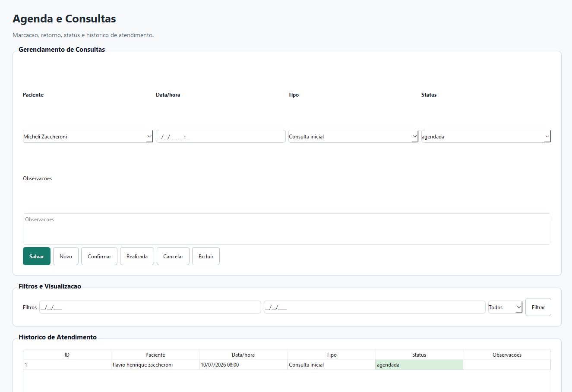Click the green agendada status cell
Screen dimensions: 572x392
419,365
